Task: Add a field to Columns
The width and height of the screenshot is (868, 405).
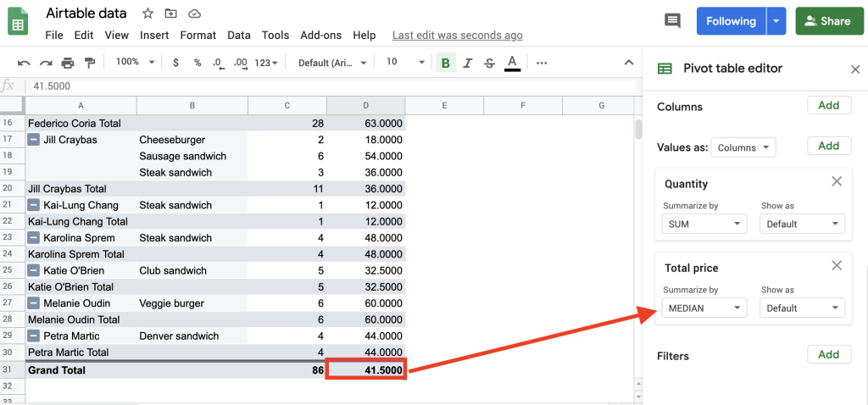Action: [x=829, y=105]
